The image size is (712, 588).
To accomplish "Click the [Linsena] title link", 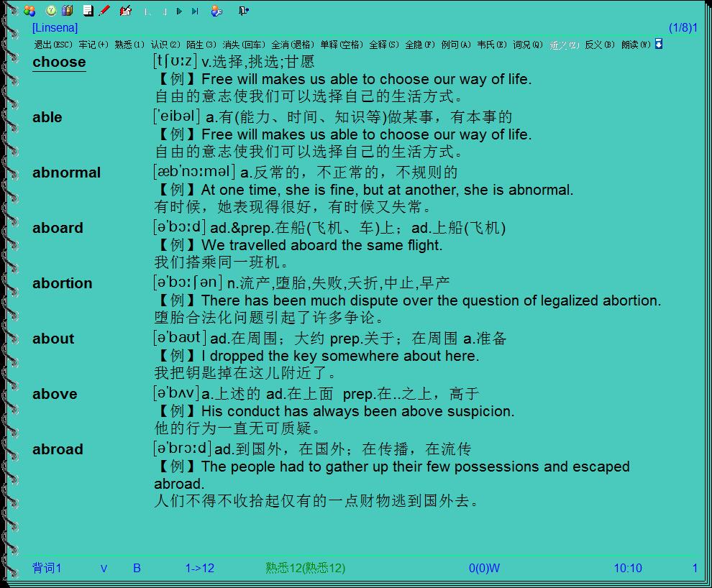I will click(55, 28).
